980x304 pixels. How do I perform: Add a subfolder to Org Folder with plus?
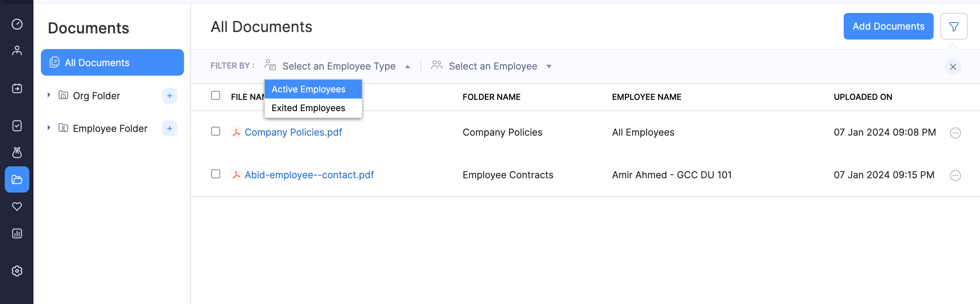(169, 96)
